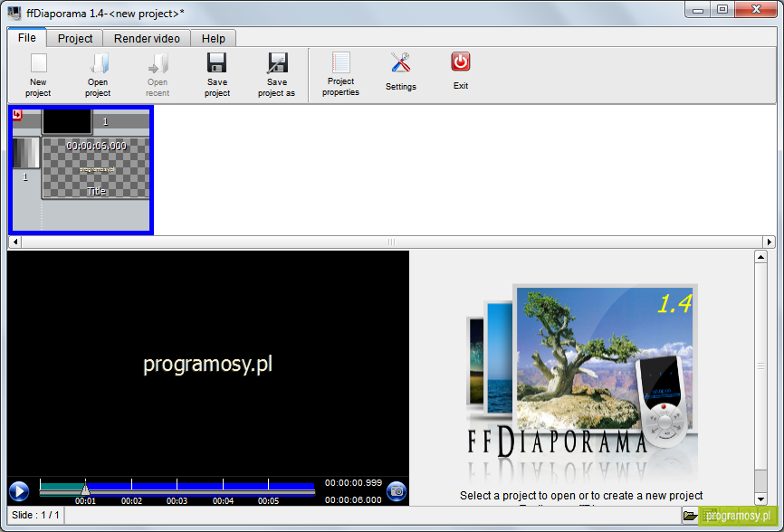Choose Save project as icon

(276, 74)
